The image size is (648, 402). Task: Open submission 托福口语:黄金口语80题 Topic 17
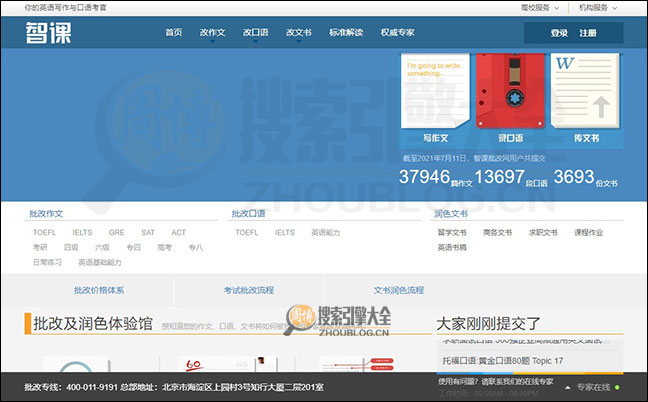click(x=503, y=361)
